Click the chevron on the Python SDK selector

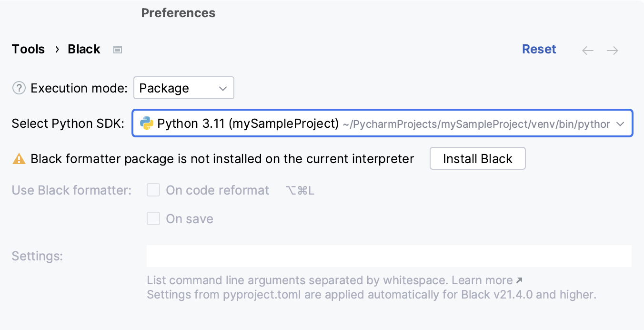[620, 123]
